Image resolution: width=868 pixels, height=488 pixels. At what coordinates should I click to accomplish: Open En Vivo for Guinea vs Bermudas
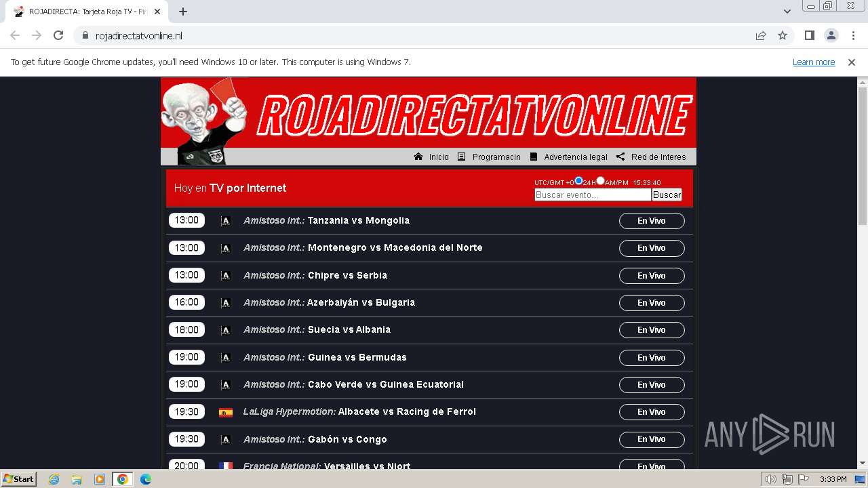[652, 358]
